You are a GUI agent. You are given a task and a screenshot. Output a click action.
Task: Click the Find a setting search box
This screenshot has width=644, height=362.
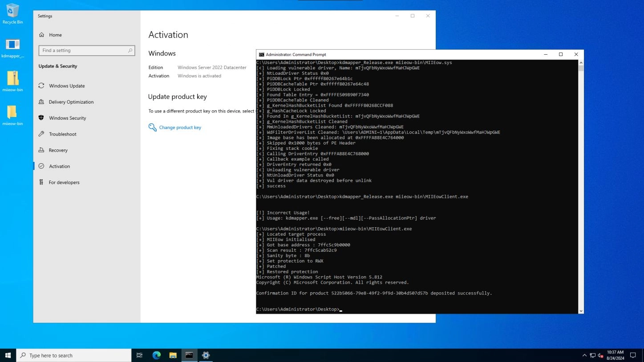[86, 50]
